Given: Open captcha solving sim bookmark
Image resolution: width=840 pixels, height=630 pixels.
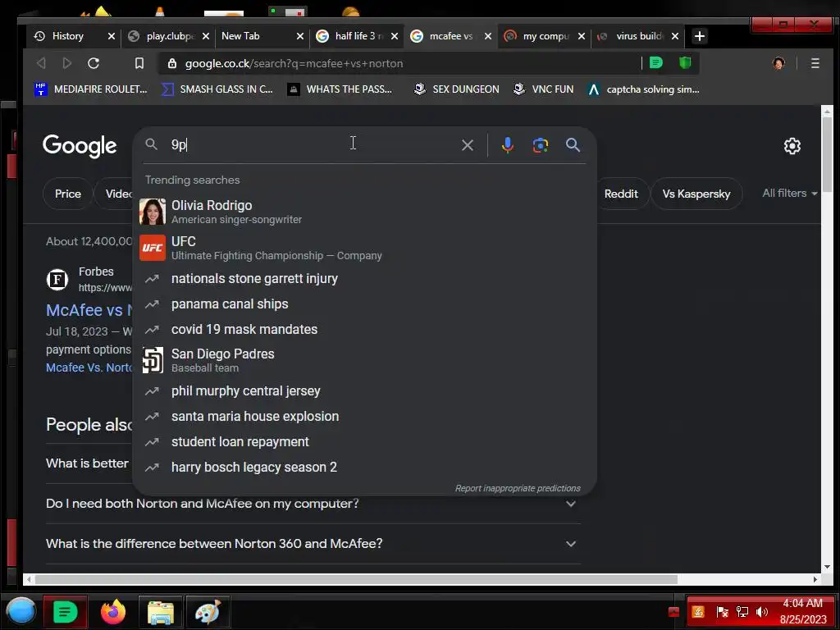Looking at the screenshot, I should (x=643, y=89).
